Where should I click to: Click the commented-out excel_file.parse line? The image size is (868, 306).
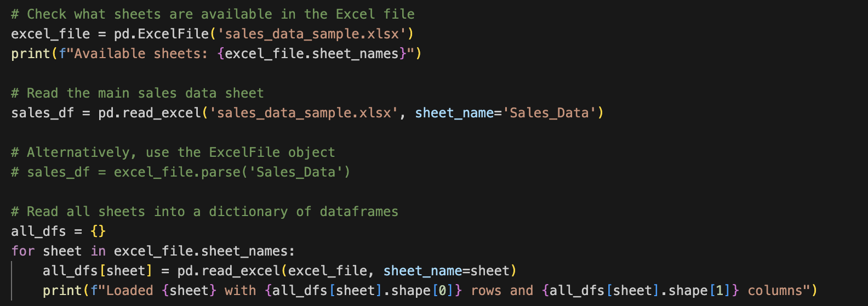point(180,172)
